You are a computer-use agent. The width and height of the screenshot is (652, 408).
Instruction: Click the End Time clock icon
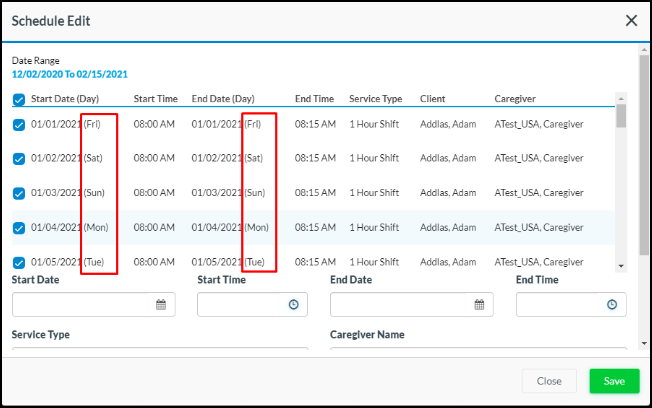coord(611,305)
